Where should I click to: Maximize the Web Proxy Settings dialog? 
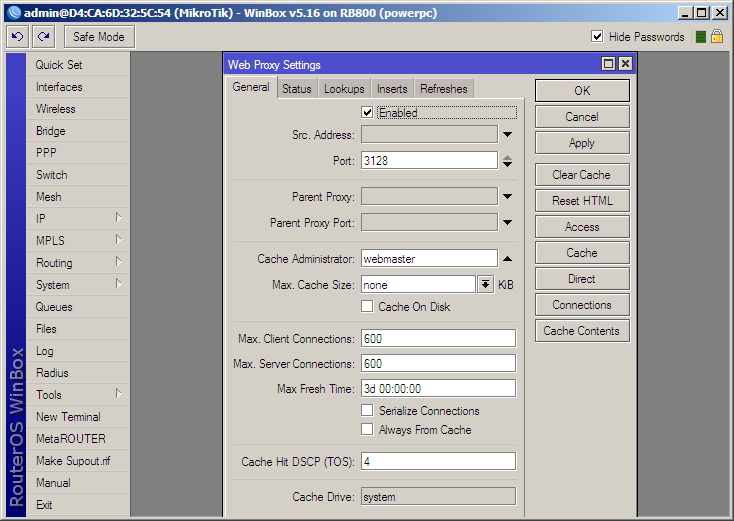coord(608,64)
